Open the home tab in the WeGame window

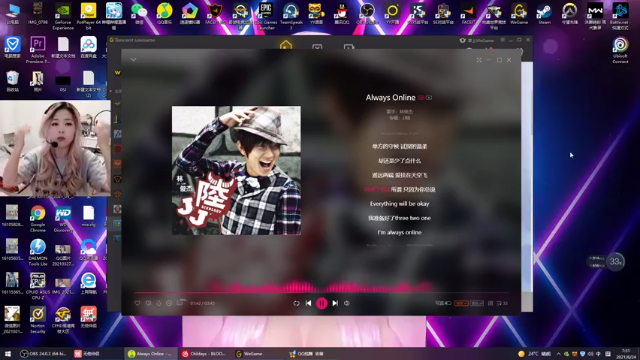coord(286,45)
